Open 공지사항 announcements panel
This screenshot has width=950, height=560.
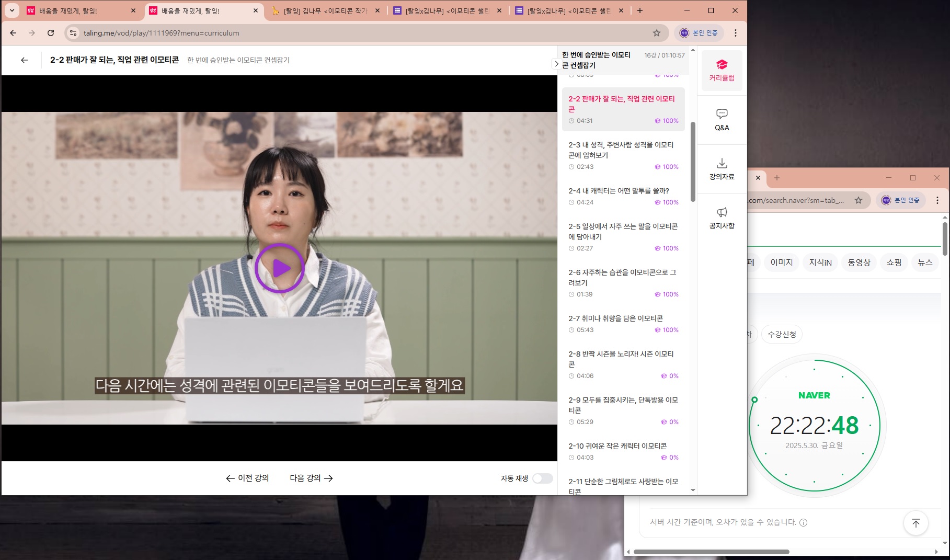coord(722,218)
